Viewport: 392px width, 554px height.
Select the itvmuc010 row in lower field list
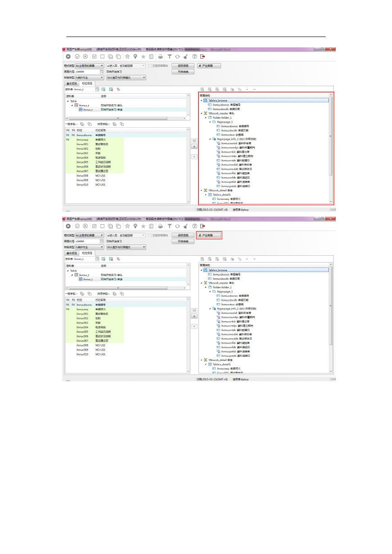click(x=125, y=355)
